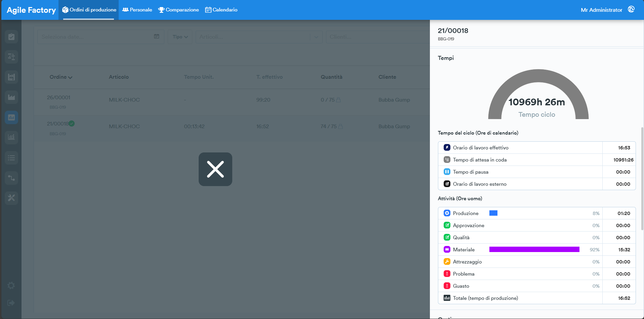Image resolution: width=644 pixels, height=319 pixels.
Task: Open the tools wrench sidebar icon
Action: point(11,198)
